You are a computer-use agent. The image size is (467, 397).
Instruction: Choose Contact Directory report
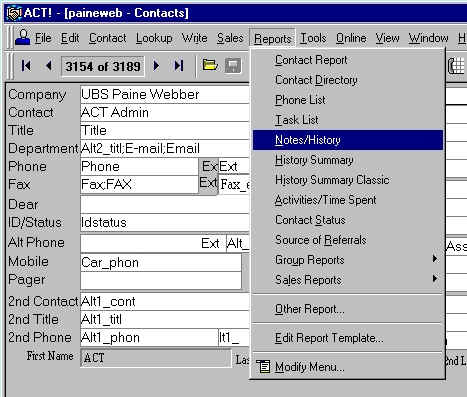[x=348, y=80]
